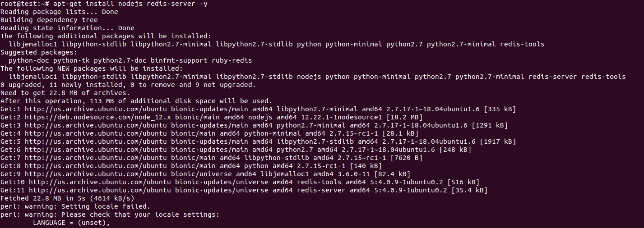Image resolution: width=644 pixels, height=228 pixels.
Task: Click '0 upgraded, 11 newly installed' summary line
Action: click(128, 85)
